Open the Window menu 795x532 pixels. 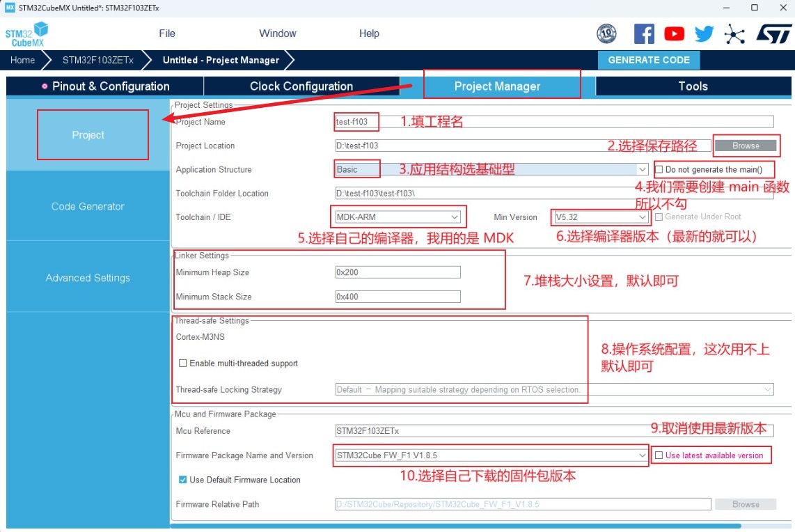pos(277,33)
